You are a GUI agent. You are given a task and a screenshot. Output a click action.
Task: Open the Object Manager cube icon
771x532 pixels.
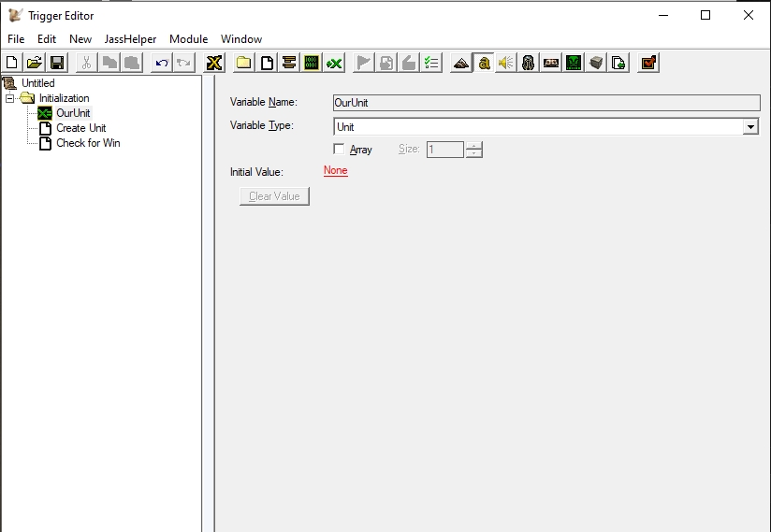pos(596,63)
